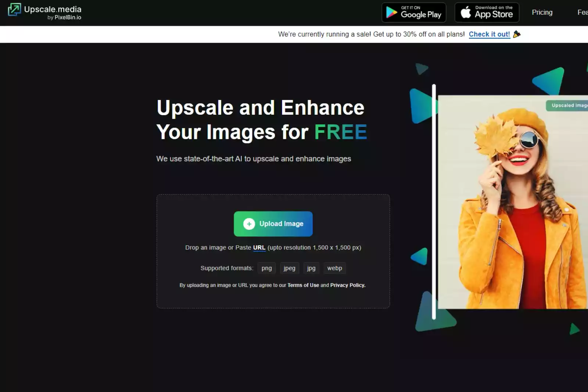Read the Terms of Use link
Viewport: 588px width, 392px height.
pyautogui.click(x=303, y=285)
